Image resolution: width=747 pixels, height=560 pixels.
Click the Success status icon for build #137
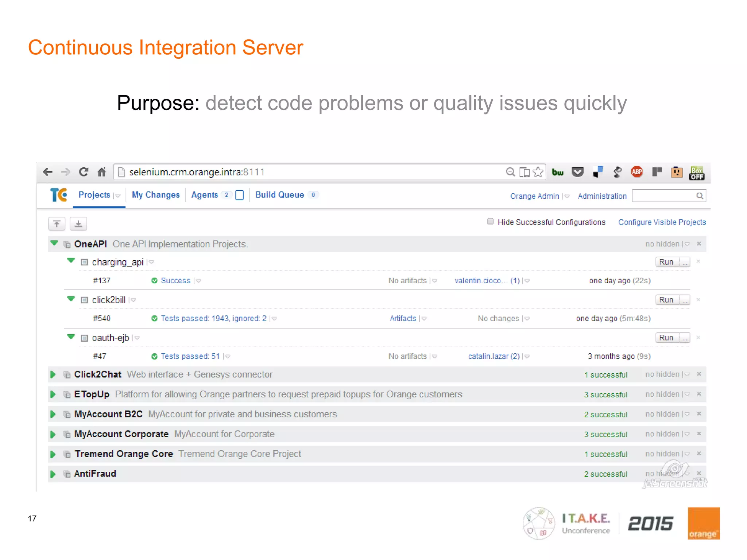154,280
